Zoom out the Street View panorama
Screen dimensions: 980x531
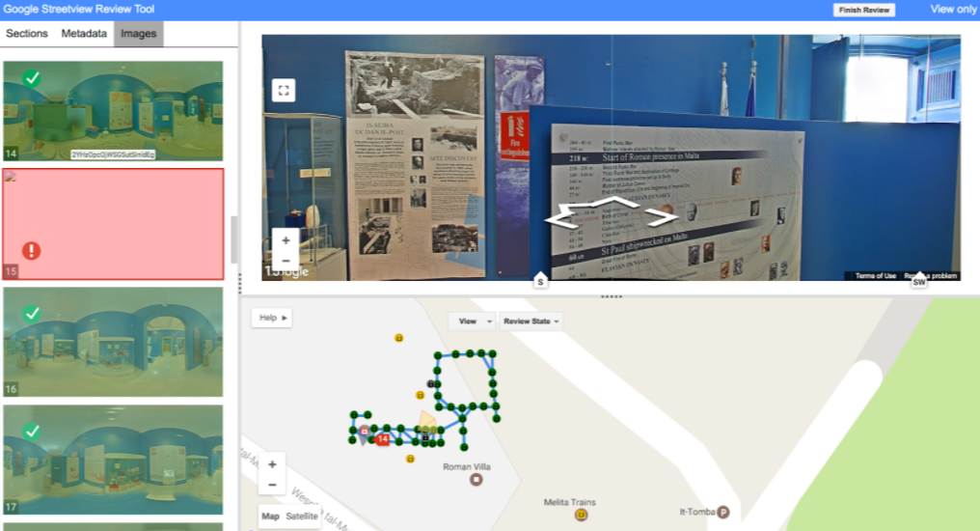click(x=286, y=261)
